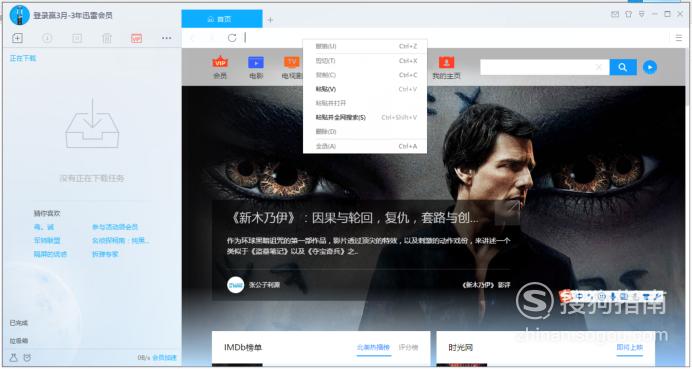Select 删除(D) in context menu

[x=365, y=132]
